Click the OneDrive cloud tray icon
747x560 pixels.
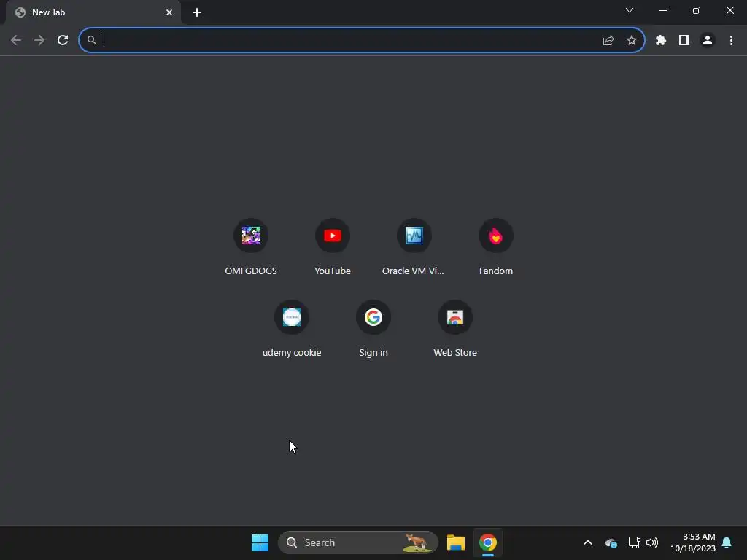[x=611, y=542]
